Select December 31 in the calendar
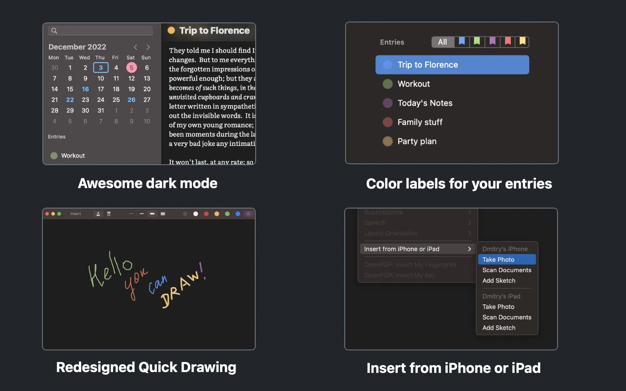Screen dimensions: 626x391 point(101,111)
